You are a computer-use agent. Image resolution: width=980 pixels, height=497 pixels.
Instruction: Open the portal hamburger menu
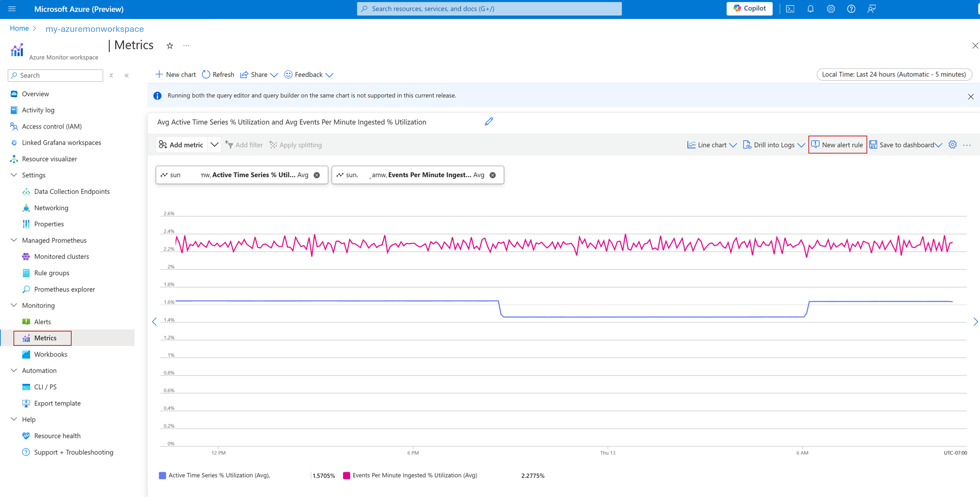(12, 9)
